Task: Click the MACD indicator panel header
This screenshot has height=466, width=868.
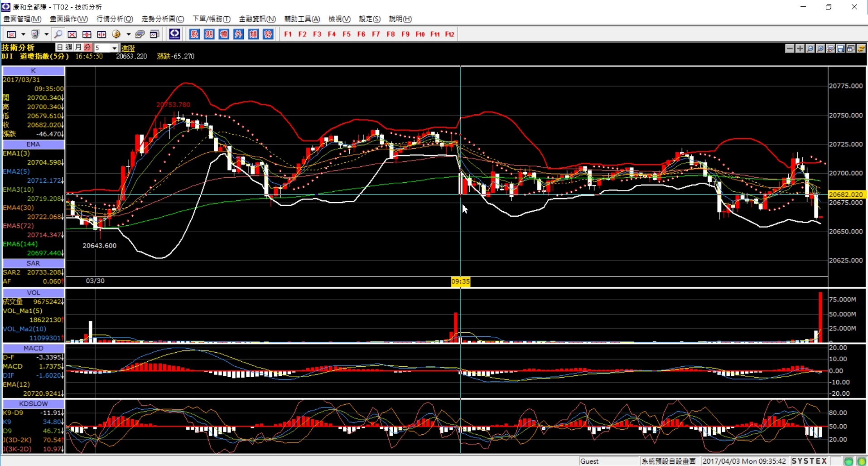Action: 34,348
